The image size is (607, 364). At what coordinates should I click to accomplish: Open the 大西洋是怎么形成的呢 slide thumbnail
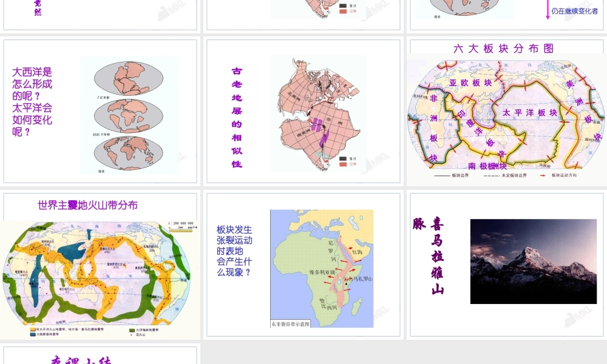coord(100,111)
